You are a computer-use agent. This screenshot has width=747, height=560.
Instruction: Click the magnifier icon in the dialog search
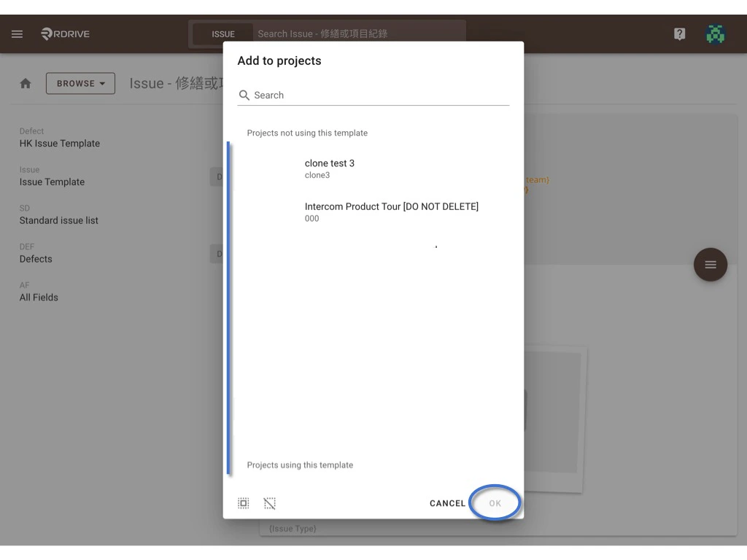pyautogui.click(x=244, y=95)
